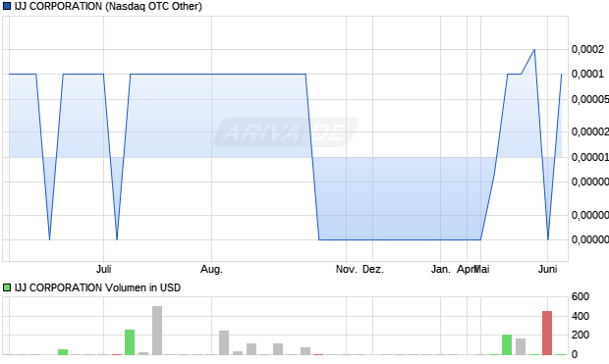The image size is (609, 364).
Task: Click the tallest gray volume bar after Juli
Action: 157,331
